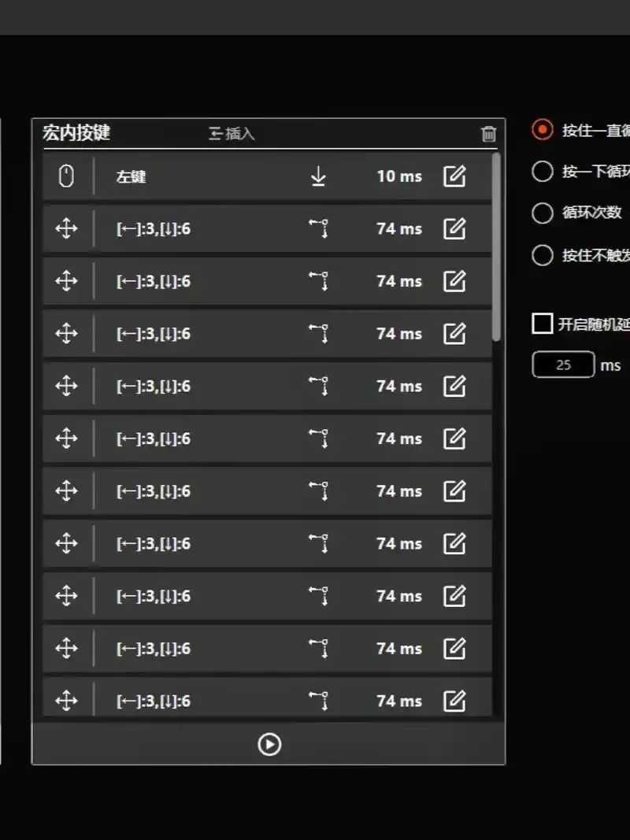Edit the last visible 74 ms entry
The width and height of the screenshot is (630, 840).
click(454, 701)
